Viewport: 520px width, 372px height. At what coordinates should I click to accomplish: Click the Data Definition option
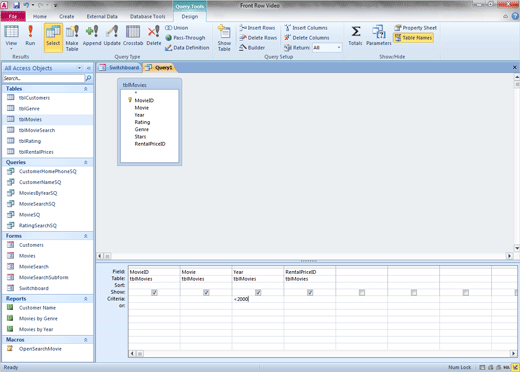(x=187, y=48)
